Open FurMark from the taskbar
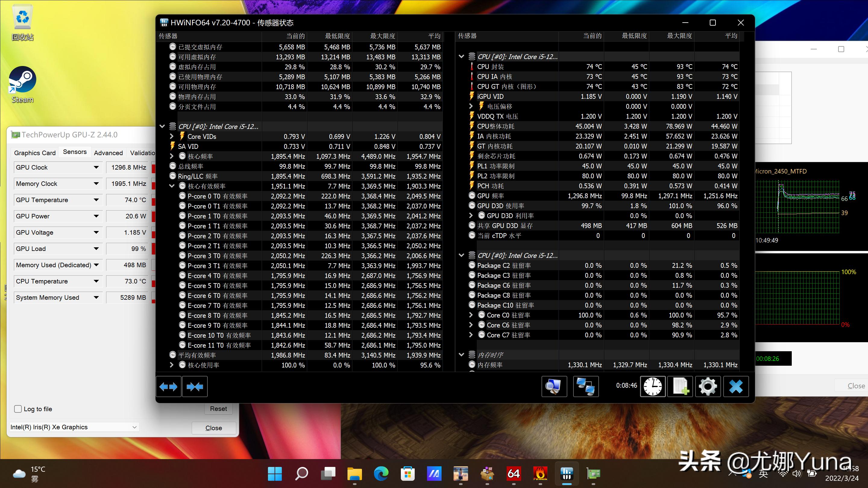The height and width of the screenshot is (488, 868). [x=540, y=474]
